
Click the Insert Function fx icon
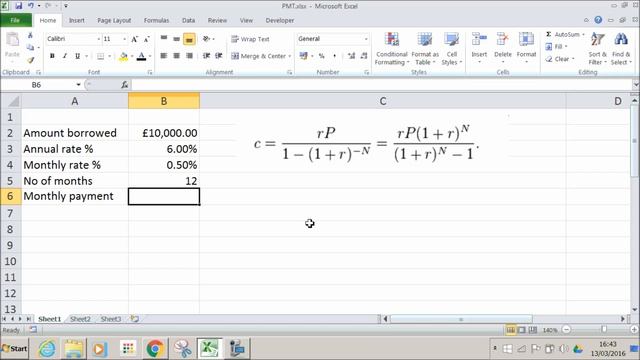(x=124, y=85)
